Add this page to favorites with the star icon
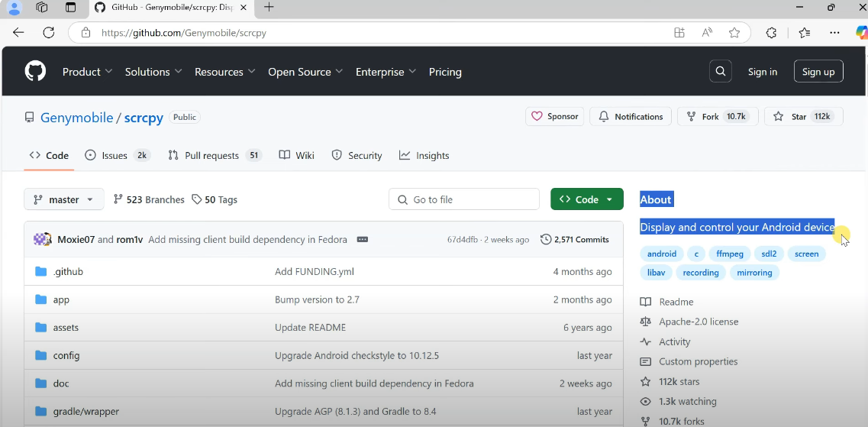Image resolution: width=868 pixels, height=427 pixels. (734, 33)
